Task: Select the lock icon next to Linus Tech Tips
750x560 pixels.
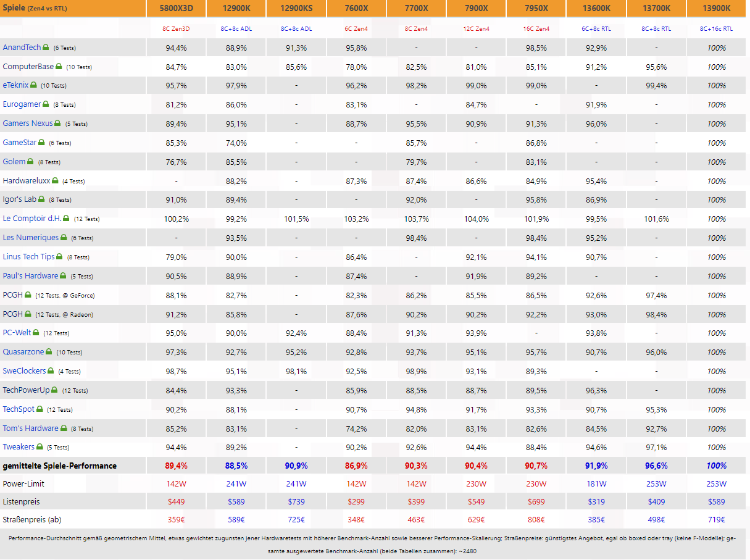Action: tap(59, 257)
